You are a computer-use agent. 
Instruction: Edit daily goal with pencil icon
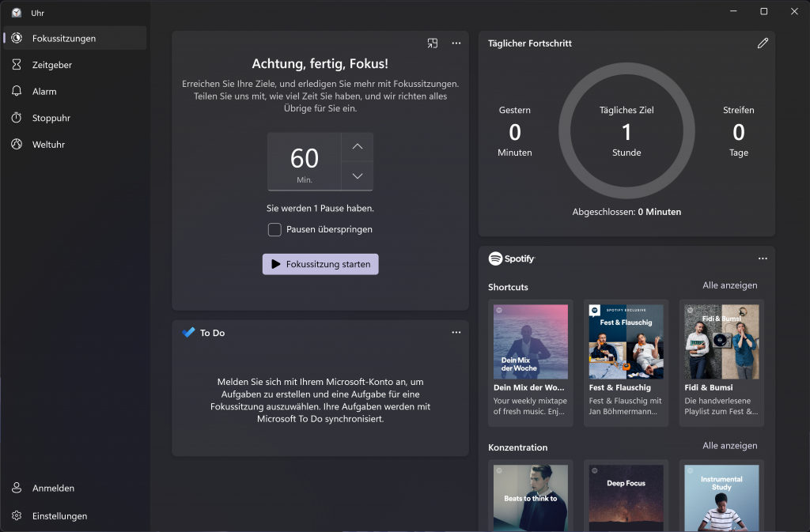[763, 43]
